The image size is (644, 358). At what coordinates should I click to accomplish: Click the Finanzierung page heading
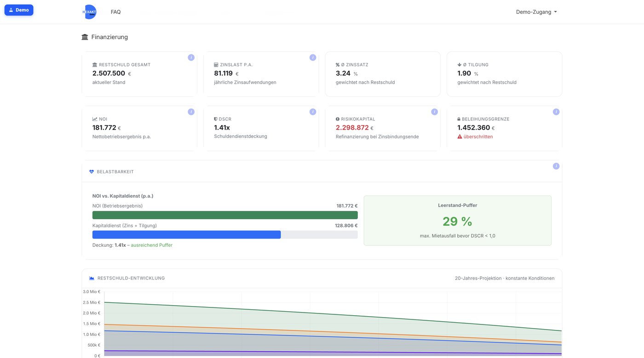(109, 37)
